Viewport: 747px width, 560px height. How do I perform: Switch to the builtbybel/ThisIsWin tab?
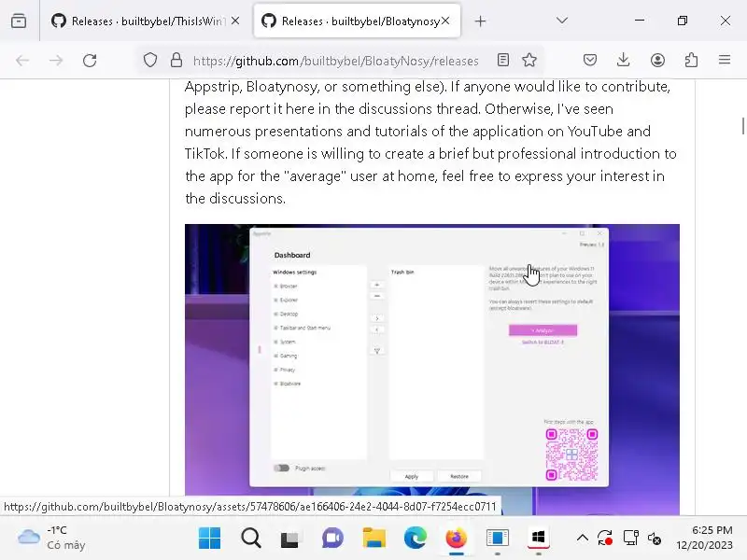point(146,21)
